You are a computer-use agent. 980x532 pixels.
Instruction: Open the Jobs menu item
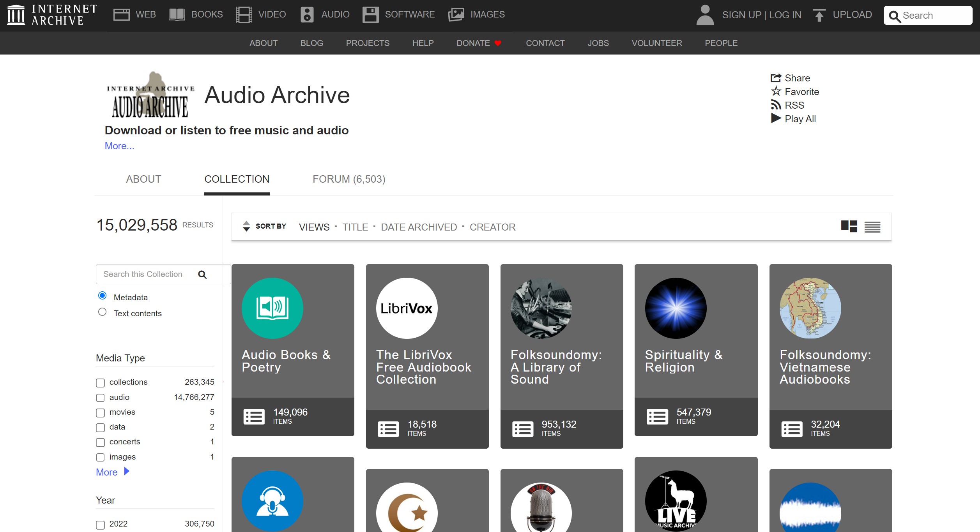click(x=598, y=43)
